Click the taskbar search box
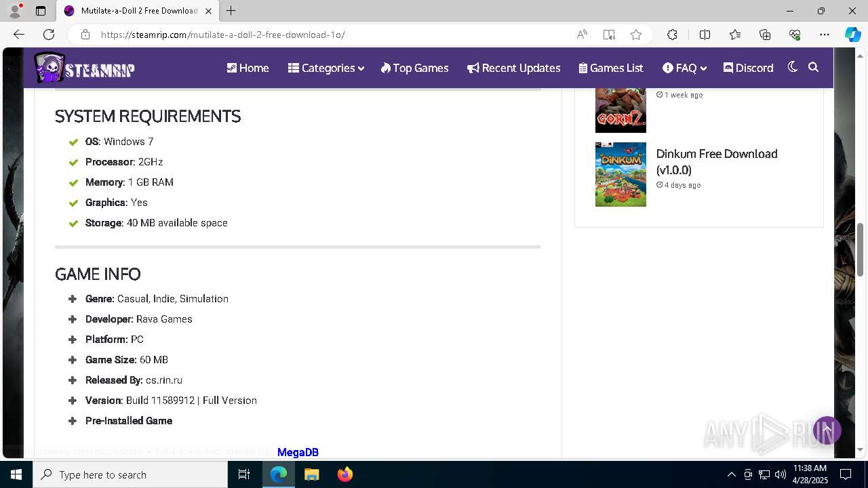Screen dimensions: 868x488 130,474
